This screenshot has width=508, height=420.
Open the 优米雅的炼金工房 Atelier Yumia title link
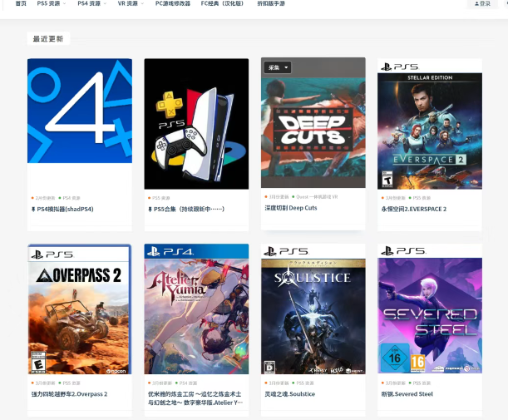(195, 398)
